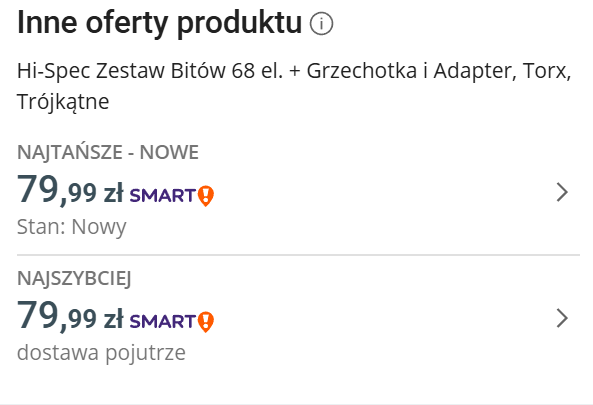Open the cheapest new offer via its chevron
Image resolution: width=593 pixels, height=405 pixels.
pyautogui.click(x=562, y=192)
